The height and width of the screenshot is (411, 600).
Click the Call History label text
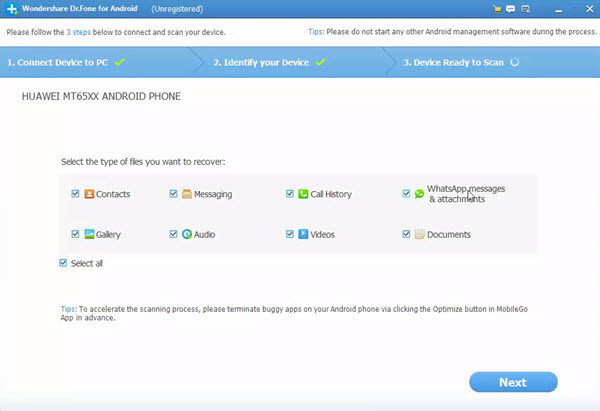331,194
